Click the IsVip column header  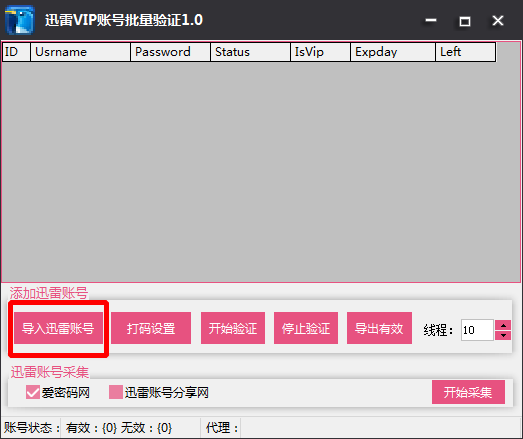pyautogui.click(x=321, y=52)
